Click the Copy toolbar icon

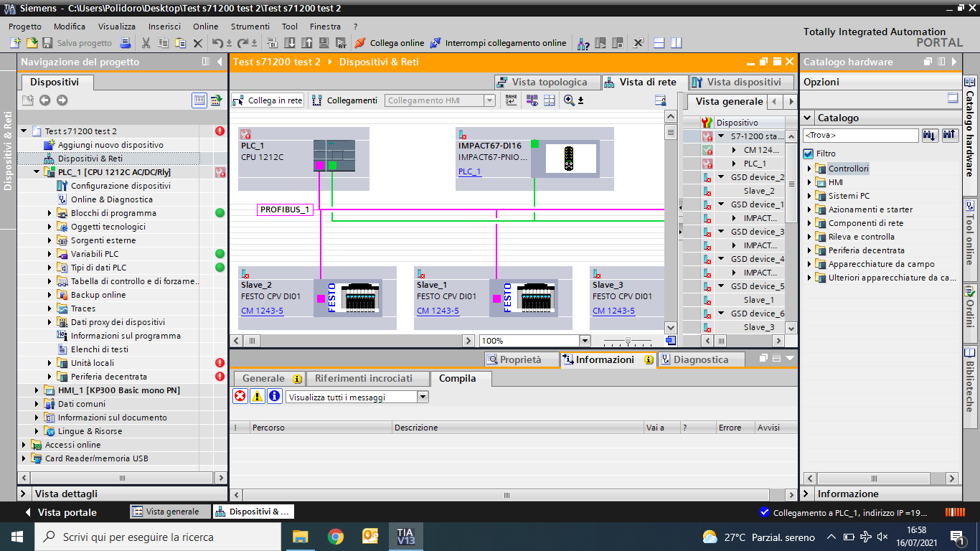click(x=163, y=43)
